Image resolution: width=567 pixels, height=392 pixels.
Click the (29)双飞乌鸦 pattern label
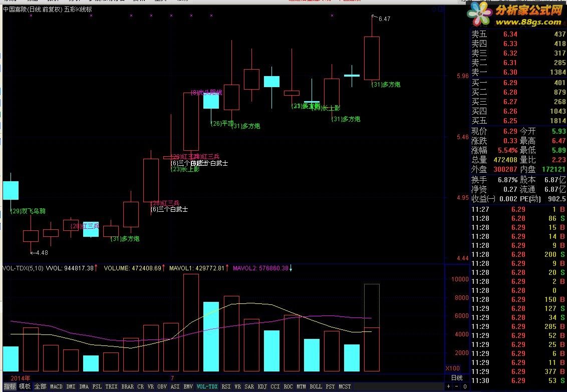[28, 211]
